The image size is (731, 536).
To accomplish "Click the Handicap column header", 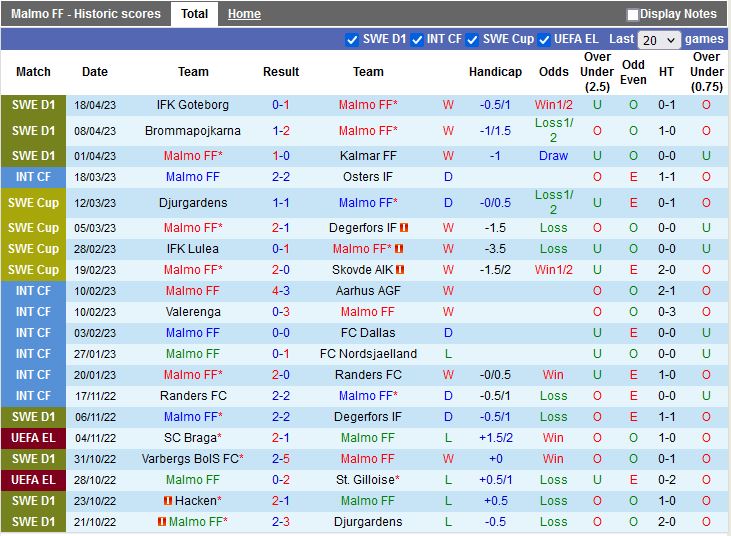I will tap(495, 72).
